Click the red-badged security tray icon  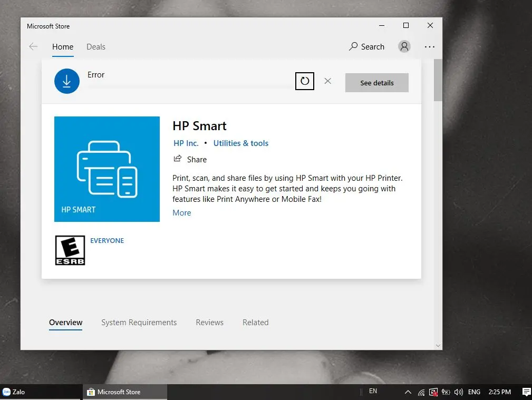click(x=433, y=392)
